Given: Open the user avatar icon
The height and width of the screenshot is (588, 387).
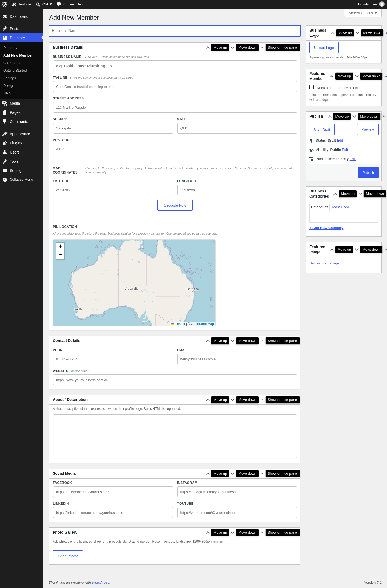Looking at the screenshot, I should 382,4.
